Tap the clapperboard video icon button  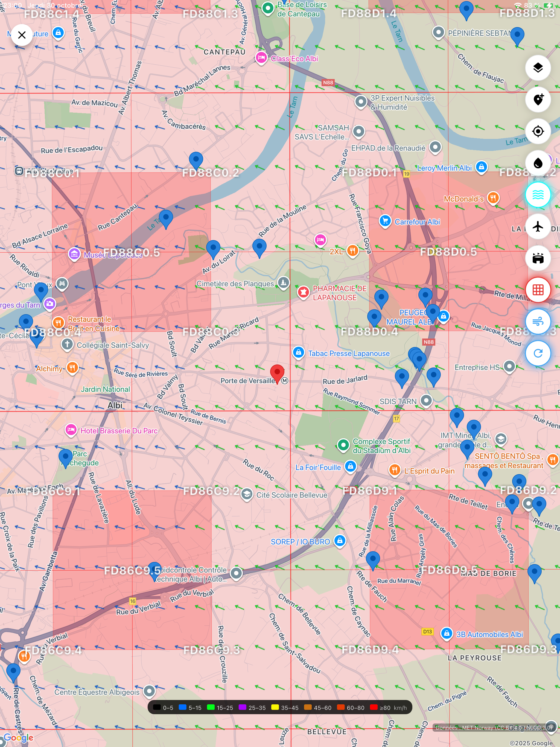tap(538, 258)
